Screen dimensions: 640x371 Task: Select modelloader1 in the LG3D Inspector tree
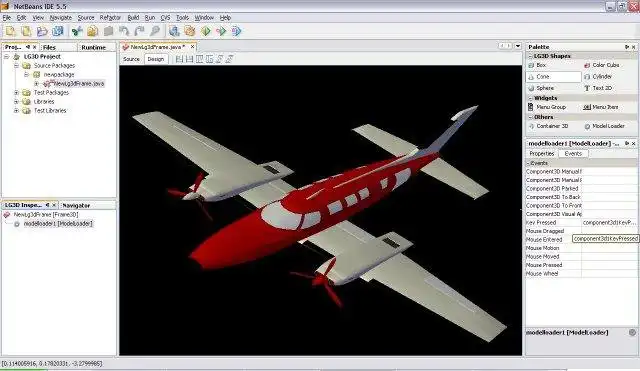pos(58,224)
